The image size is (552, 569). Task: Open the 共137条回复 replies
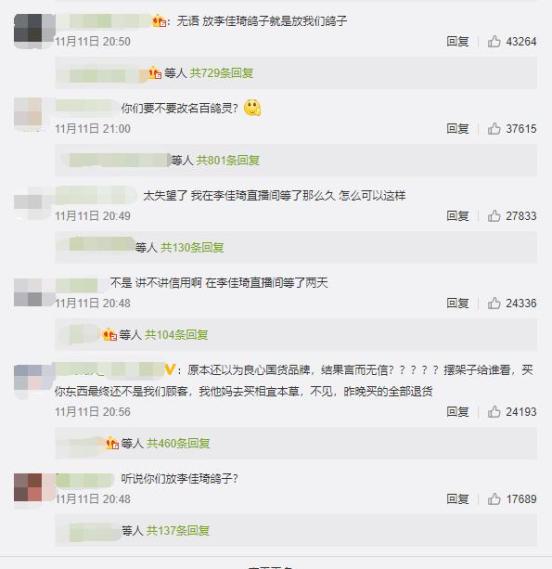pos(178,531)
